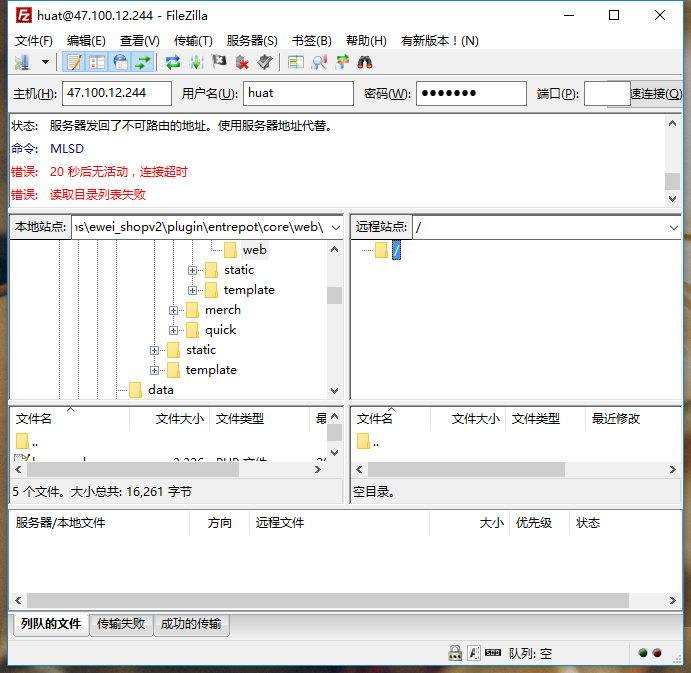Select the merch folder label
This screenshot has width=691, height=673.
click(223, 310)
